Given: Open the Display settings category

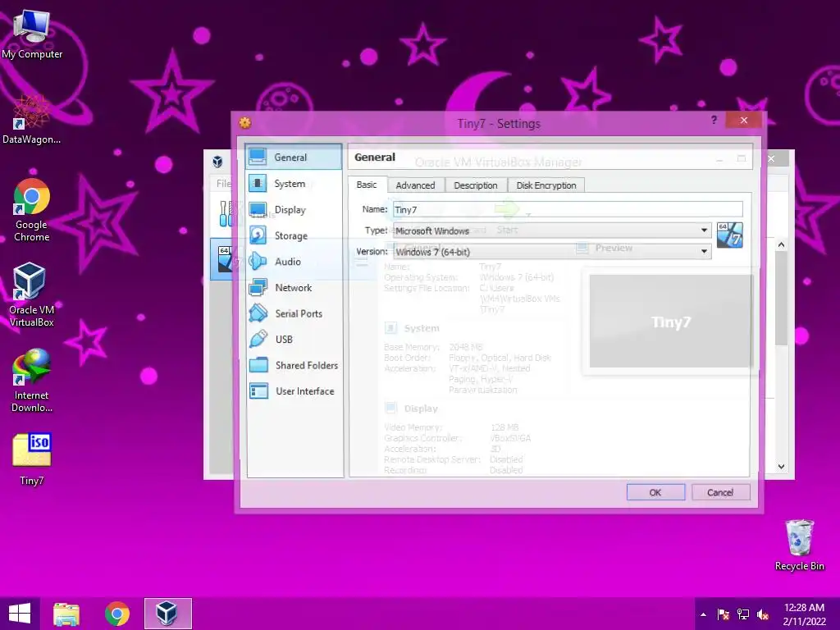Looking at the screenshot, I should coord(293,209).
